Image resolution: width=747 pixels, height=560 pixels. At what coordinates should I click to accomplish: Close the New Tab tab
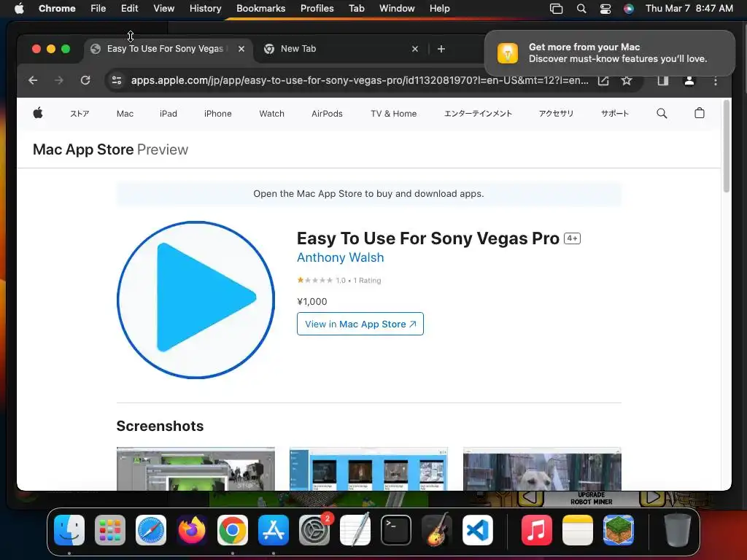(415, 49)
